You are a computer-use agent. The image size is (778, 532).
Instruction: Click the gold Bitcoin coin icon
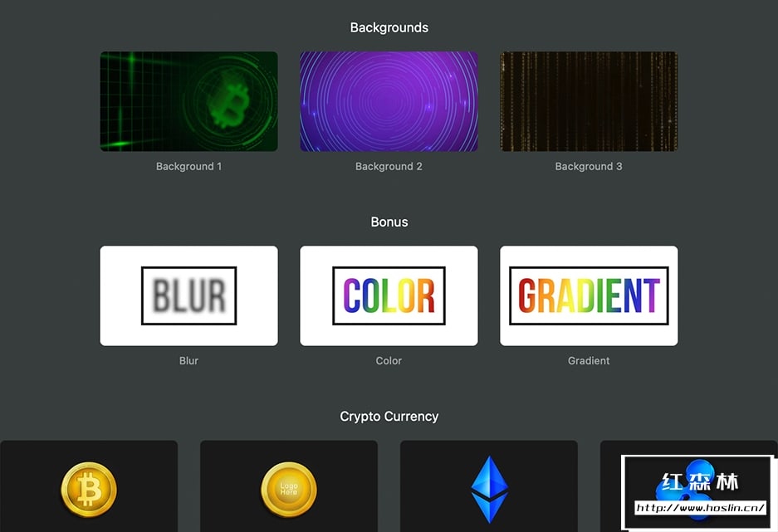[89, 490]
